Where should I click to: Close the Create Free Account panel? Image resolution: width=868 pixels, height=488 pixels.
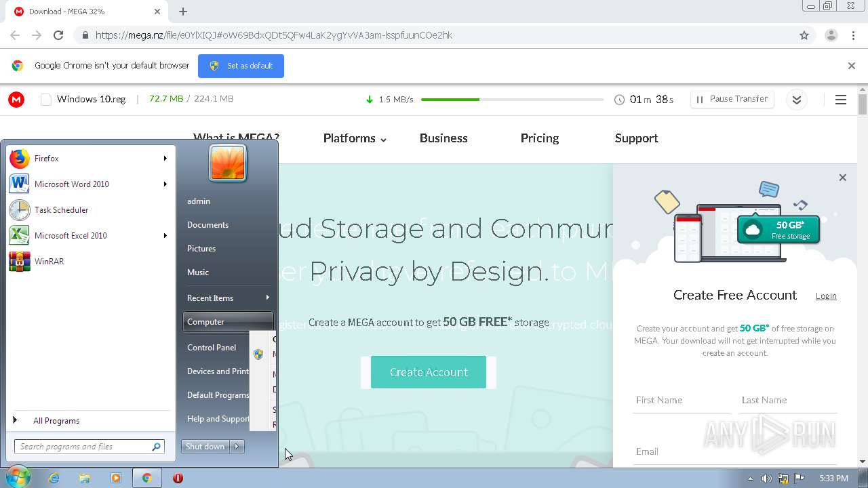pos(842,178)
